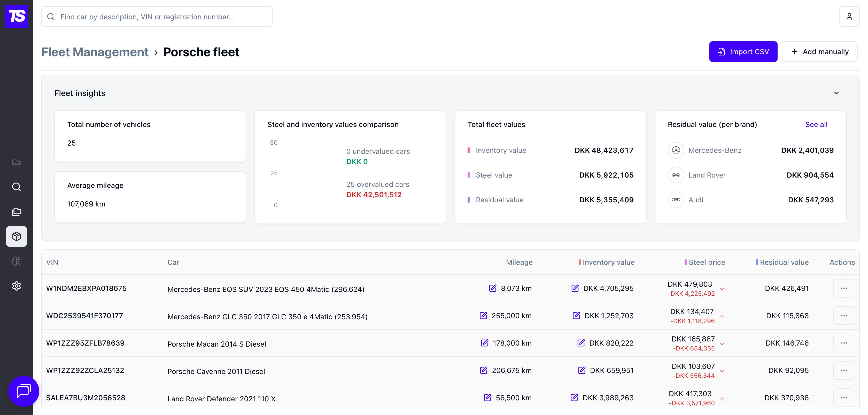Open the search icon in sidebar
This screenshot has width=868, height=415.
[17, 187]
